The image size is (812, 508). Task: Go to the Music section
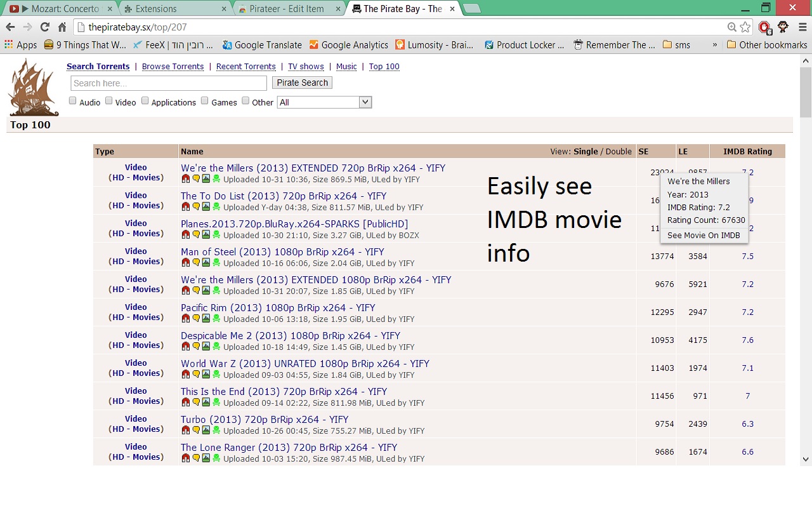coord(346,67)
